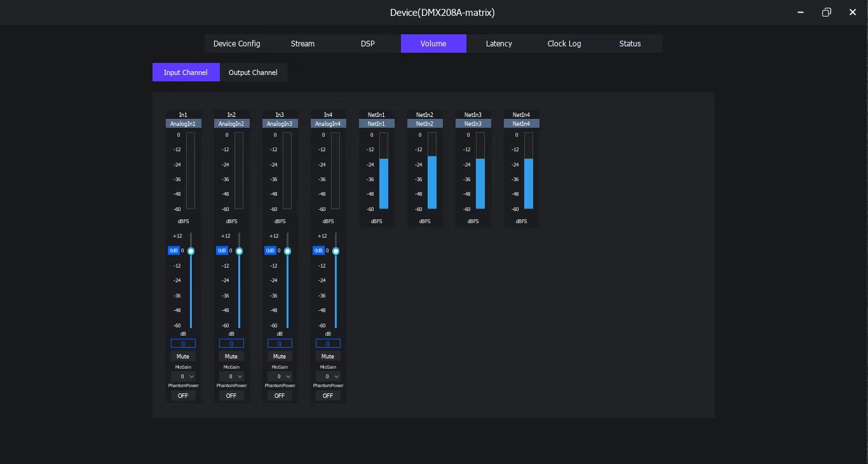Screen dimensions: 868x464
Task: Open In4 MicGain dropdown
Action: click(328, 376)
